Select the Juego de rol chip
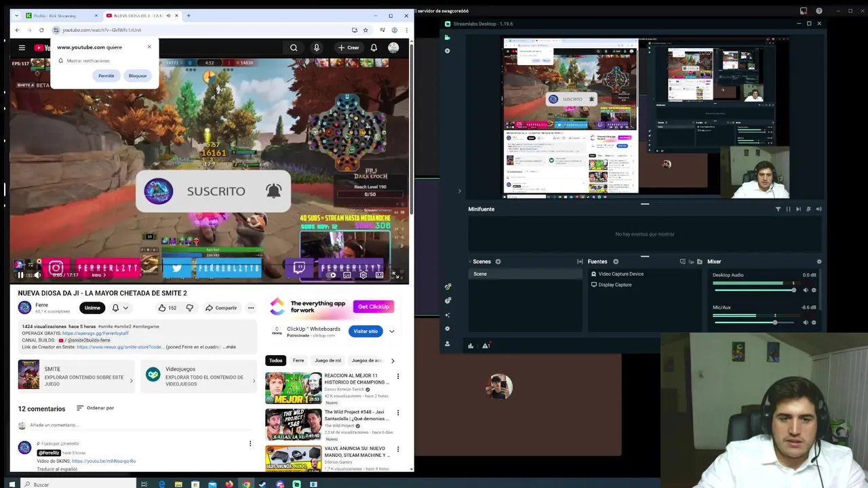Viewport: 868px width, 488px height. [x=328, y=361]
